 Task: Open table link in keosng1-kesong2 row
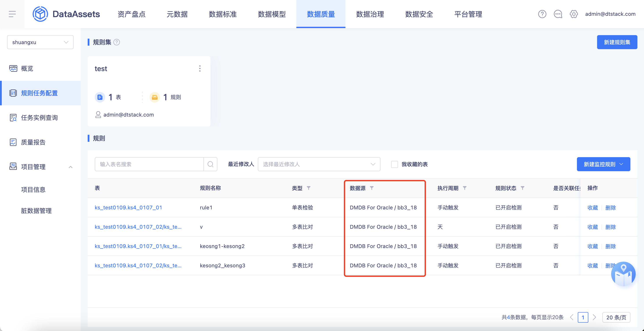point(138,246)
